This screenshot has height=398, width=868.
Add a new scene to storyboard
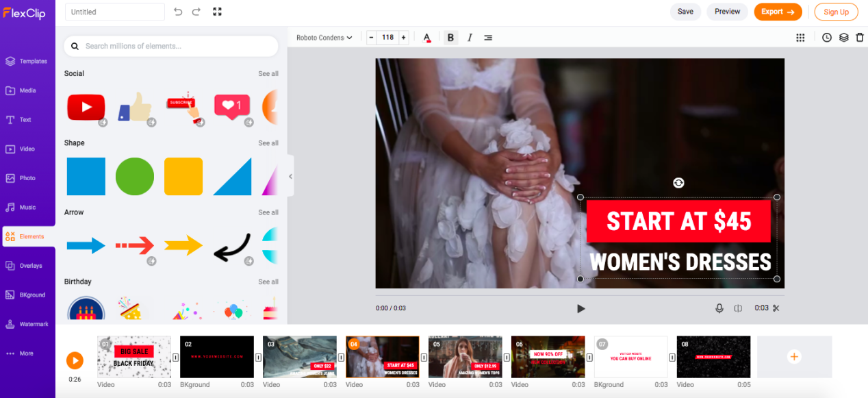pyautogui.click(x=794, y=357)
